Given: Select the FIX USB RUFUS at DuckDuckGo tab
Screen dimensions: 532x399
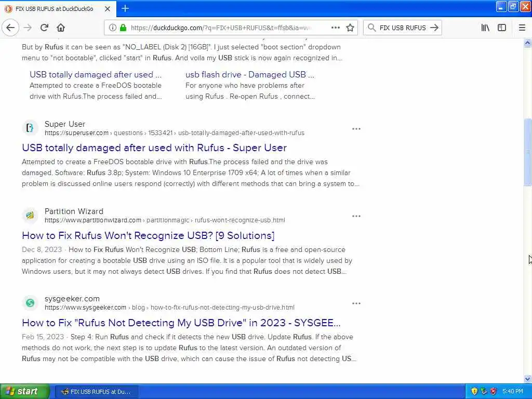Looking at the screenshot, I should point(58,9).
